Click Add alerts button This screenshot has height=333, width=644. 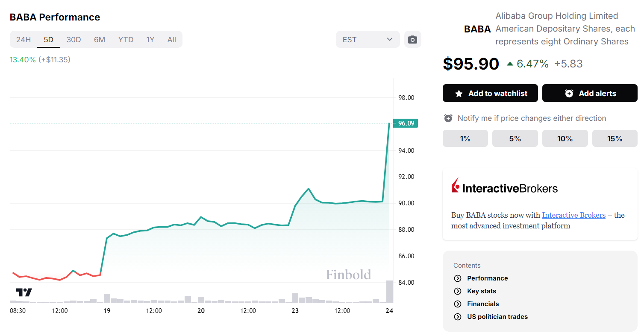(x=590, y=93)
